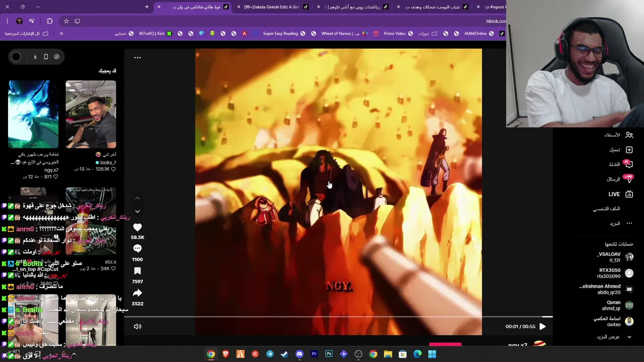Click the phone icon in floating toolbar
This screenshot has width=644, height=362.
tap(46, 57)
